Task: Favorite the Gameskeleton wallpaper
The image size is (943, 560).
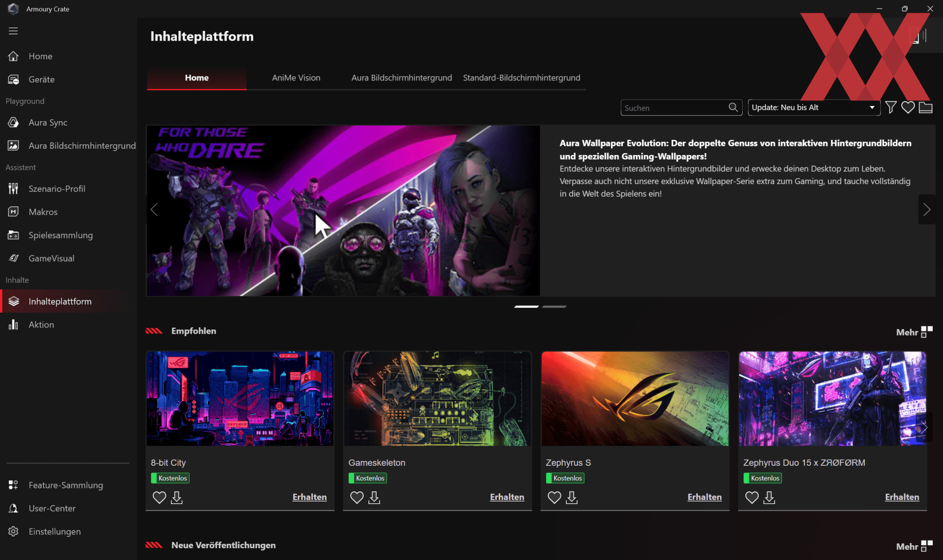Action: (x=357, y=498)
